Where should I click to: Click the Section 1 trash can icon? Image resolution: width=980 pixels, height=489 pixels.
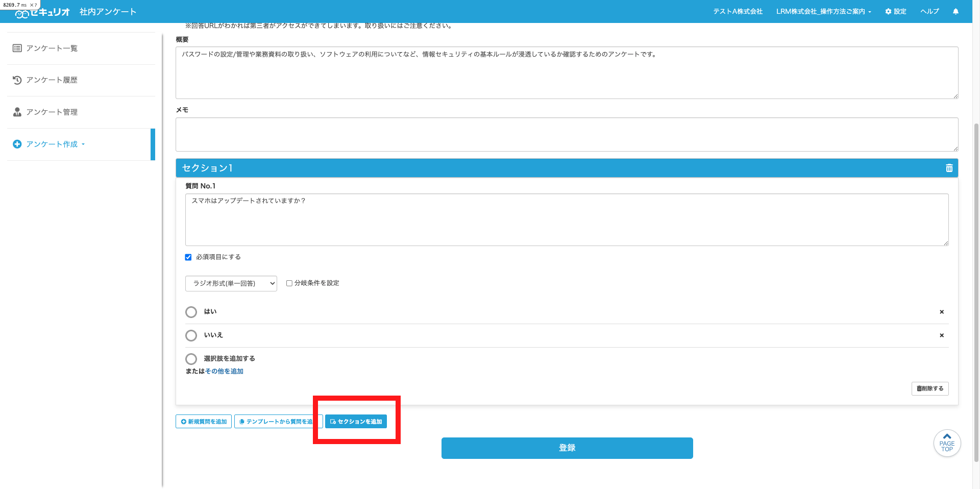[x=949, y=168]
